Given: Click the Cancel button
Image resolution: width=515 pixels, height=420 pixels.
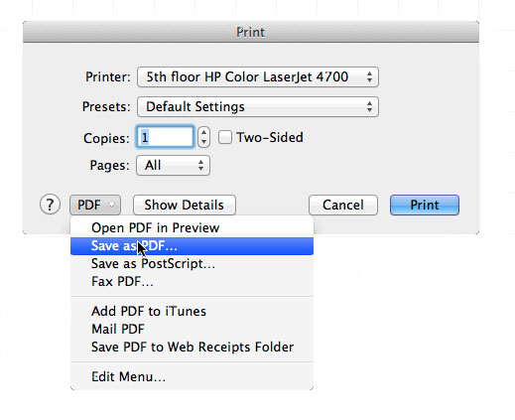Looking at the screenshot, I should pyautogui.click(x=343, y=205).
